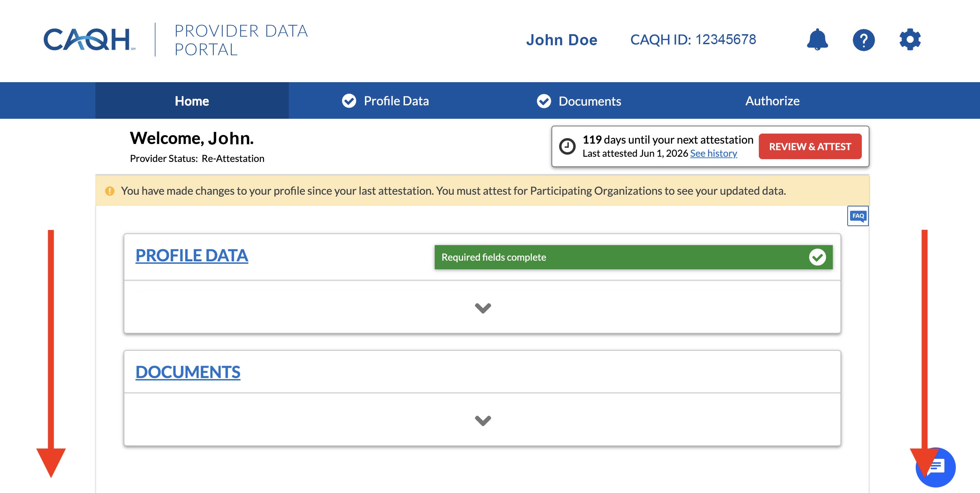Open the See history link
The image size is (980, 493).
[713, 153]
